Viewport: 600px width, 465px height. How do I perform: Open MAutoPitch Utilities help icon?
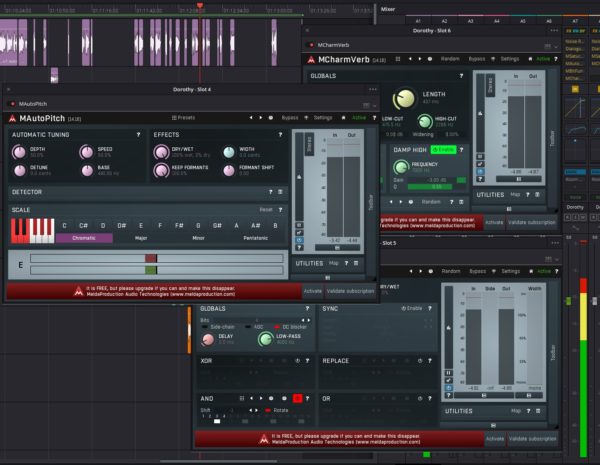coord(346,263)
